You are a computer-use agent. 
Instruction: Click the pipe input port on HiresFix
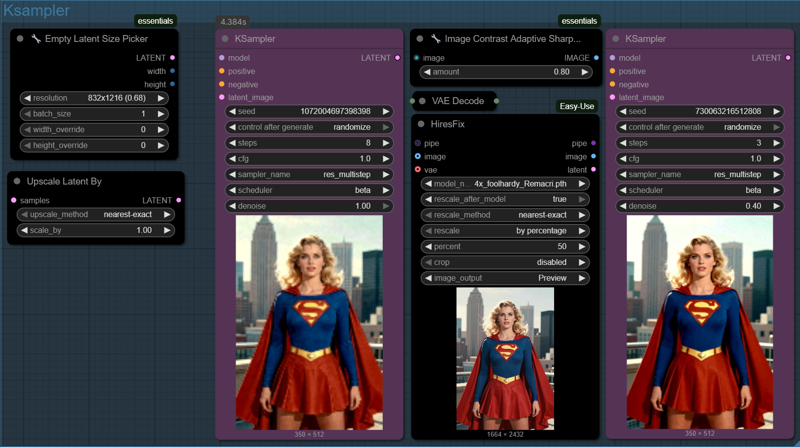click(418, 143)
